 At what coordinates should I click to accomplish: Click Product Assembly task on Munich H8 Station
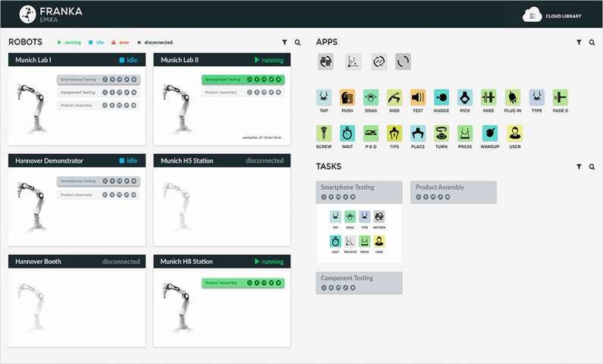pyautogui.click(x=243, y=283)
